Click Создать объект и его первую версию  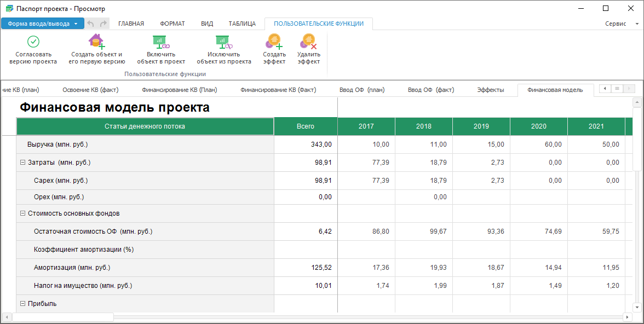96,42
